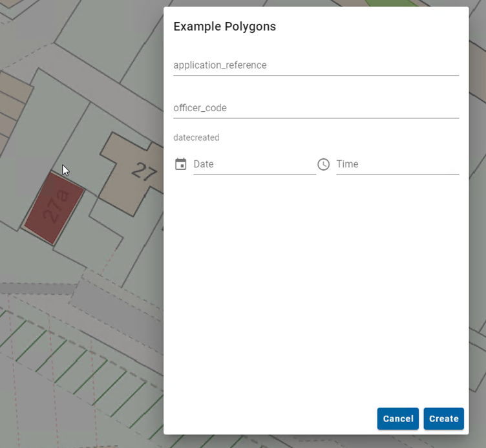The image size is (486, 448).
Task: Click the datecreated field label
Action: point(196,137)
